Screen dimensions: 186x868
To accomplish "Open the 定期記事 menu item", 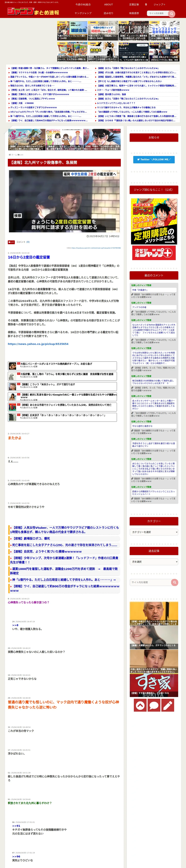I will 134,5.
